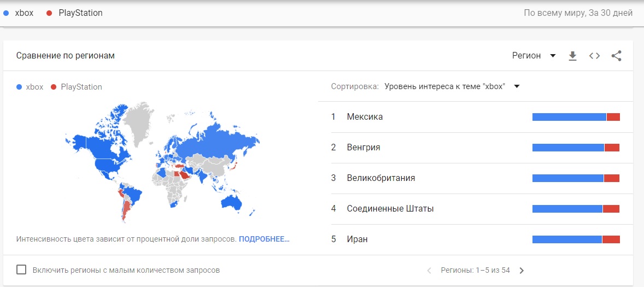Click the previous regions page arrow

point(429,270)
